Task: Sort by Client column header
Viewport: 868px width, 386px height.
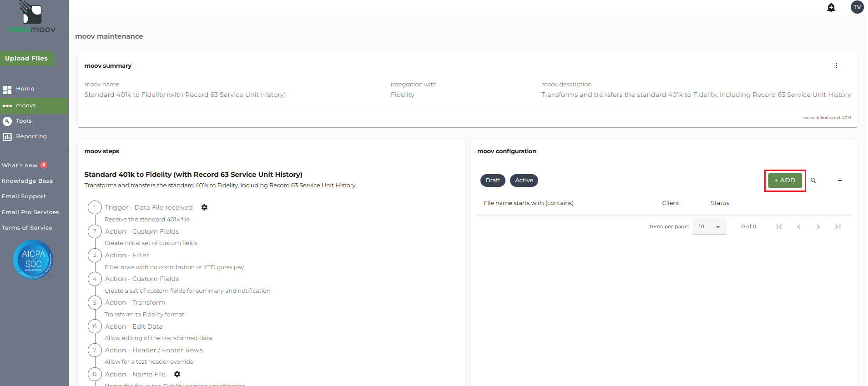Action: [671, 203]
